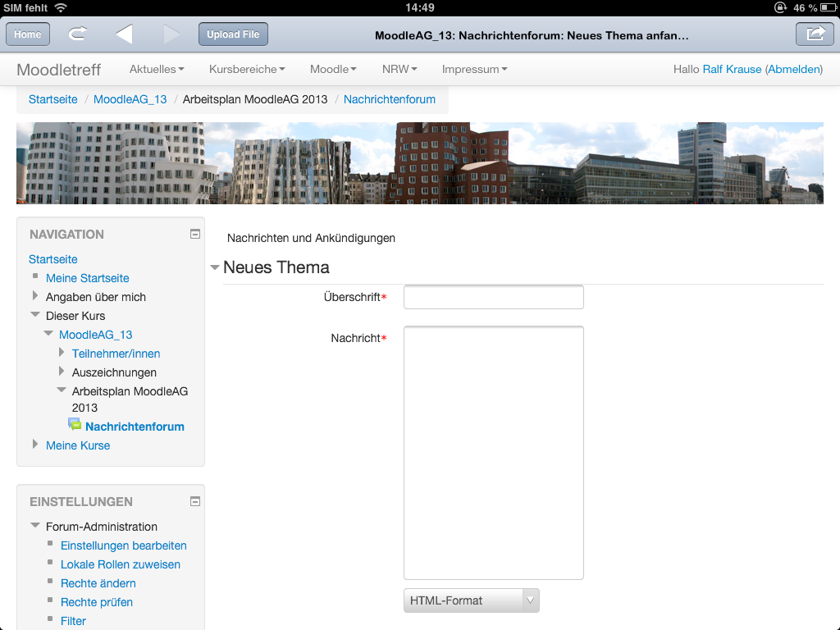The height and width of the screenshot is (630, 840).
Task: Click the forum icon beside Nachrichtenforum
Action: click(x=75, y=425)
